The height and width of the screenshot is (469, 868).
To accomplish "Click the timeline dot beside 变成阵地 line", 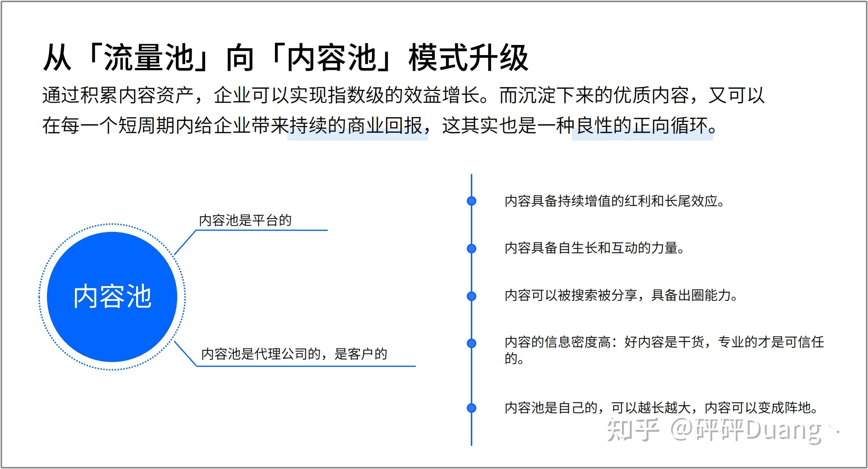I will (471, 408).
